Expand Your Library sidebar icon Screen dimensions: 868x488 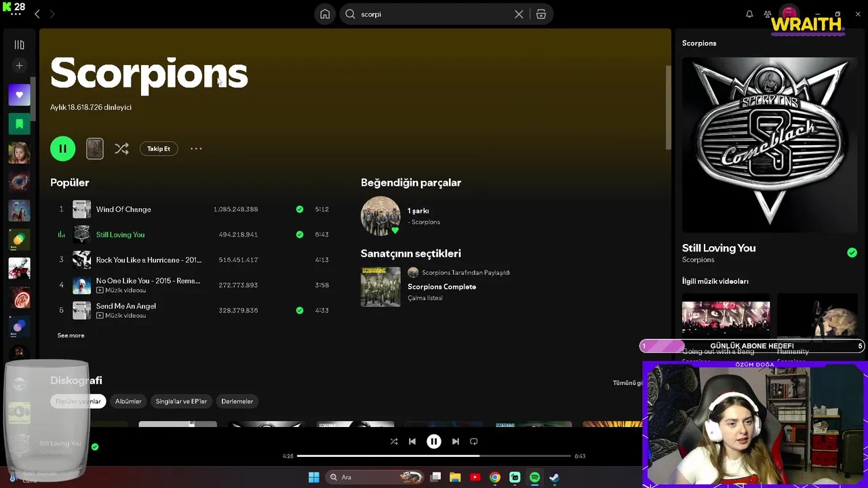(x=19, y=45)
